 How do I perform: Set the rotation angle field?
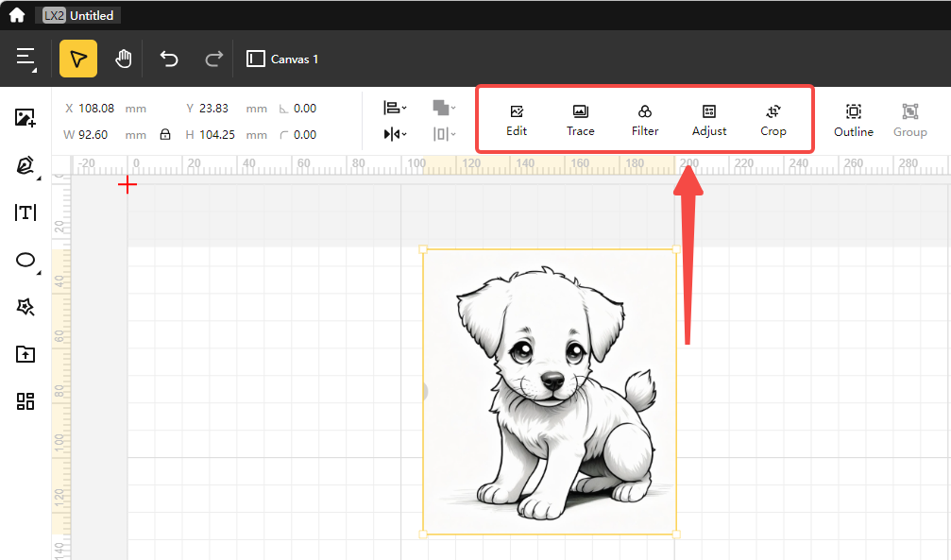(x=304, y=109)
